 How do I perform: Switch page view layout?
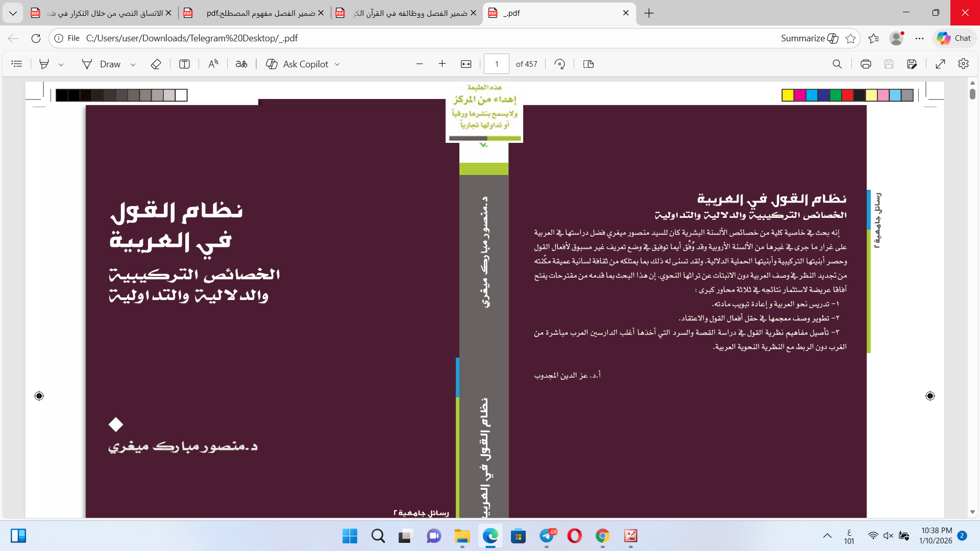coord(589,64)
